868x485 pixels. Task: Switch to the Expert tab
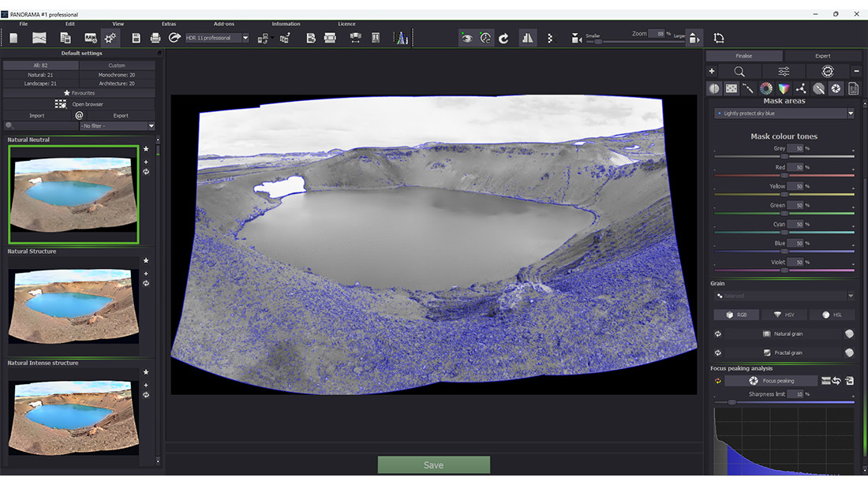pyautogui.click(x=823, y=56)
